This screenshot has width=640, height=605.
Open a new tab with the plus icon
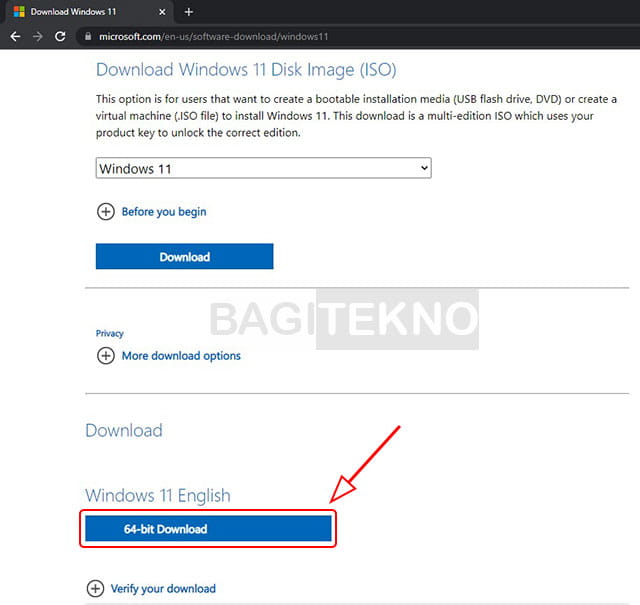tap(188, 12)
